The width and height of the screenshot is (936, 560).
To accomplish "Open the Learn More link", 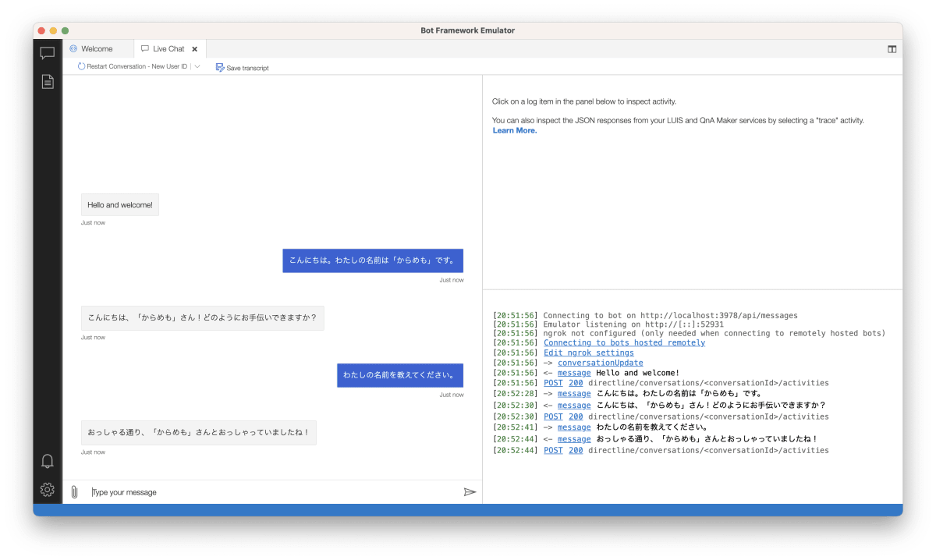I will point(515,130).
